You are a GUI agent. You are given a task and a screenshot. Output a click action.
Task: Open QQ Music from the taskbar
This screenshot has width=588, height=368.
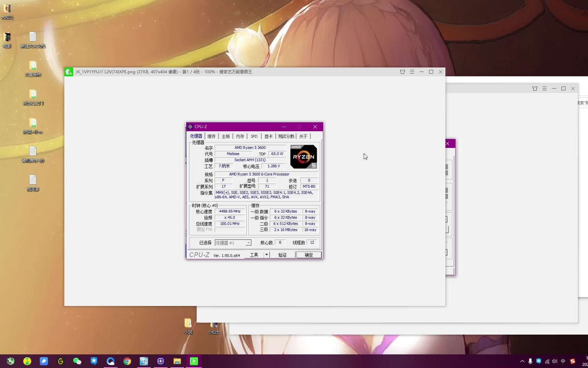tap(27, 361)
